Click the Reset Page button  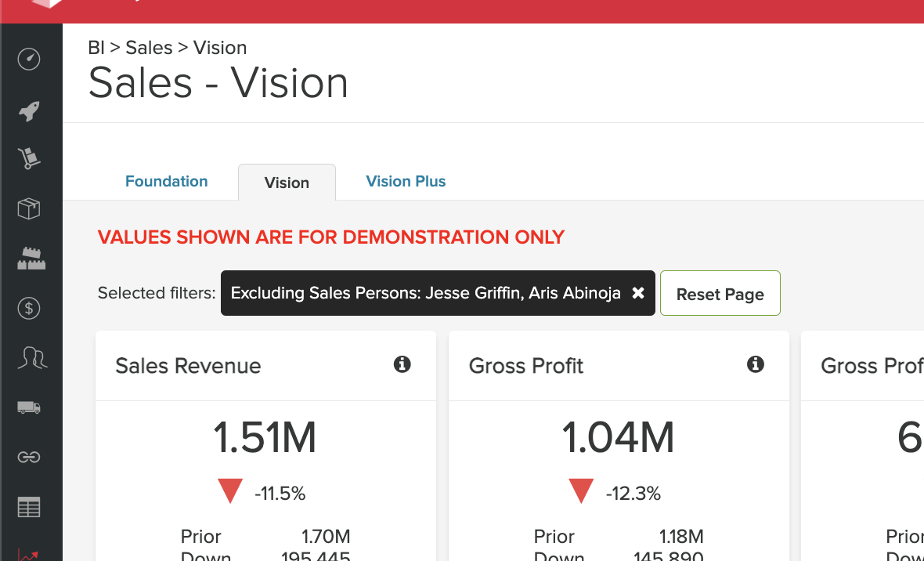point(720,293)
